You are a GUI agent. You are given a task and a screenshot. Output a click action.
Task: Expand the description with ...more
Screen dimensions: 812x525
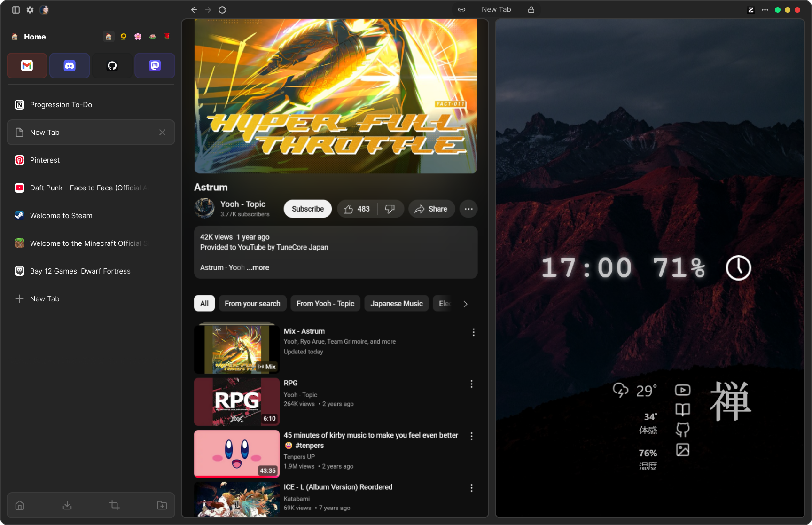tap(258, 267)
